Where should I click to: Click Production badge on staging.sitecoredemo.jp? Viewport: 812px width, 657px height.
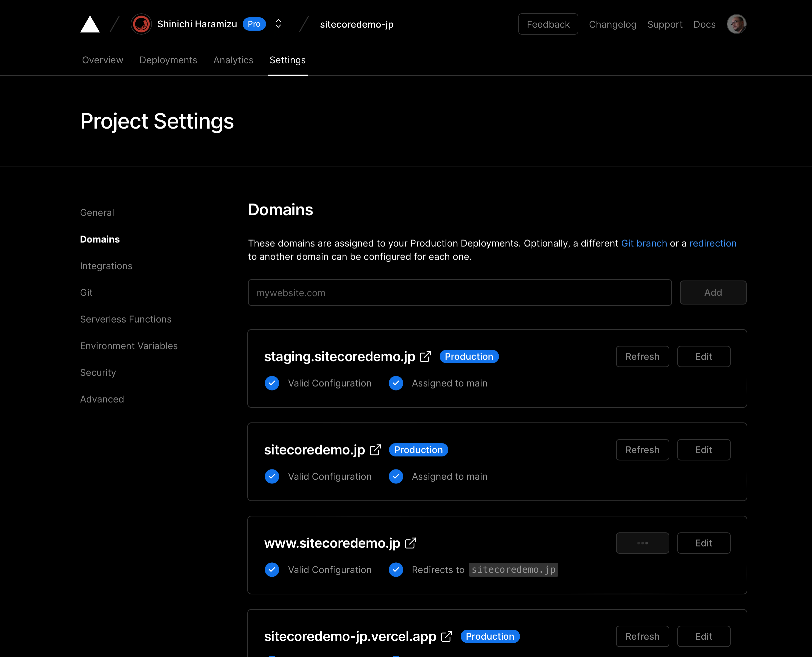(469, 356)
